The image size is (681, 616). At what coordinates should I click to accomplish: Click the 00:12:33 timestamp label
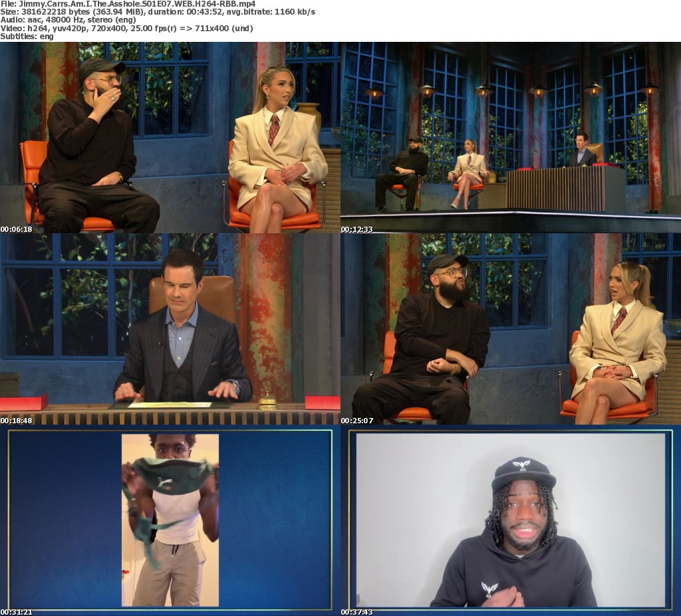tap(356, 229)
